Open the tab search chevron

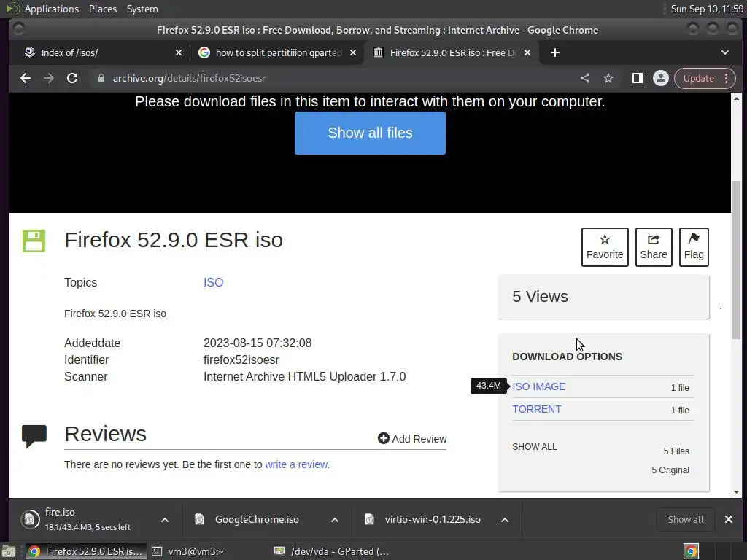point(724,52)
